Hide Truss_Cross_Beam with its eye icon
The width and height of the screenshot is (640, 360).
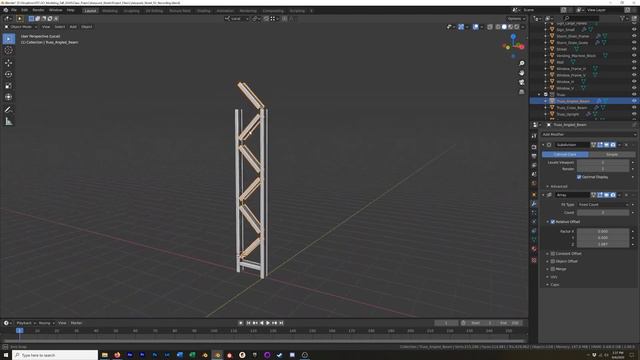tap(634, 107)
